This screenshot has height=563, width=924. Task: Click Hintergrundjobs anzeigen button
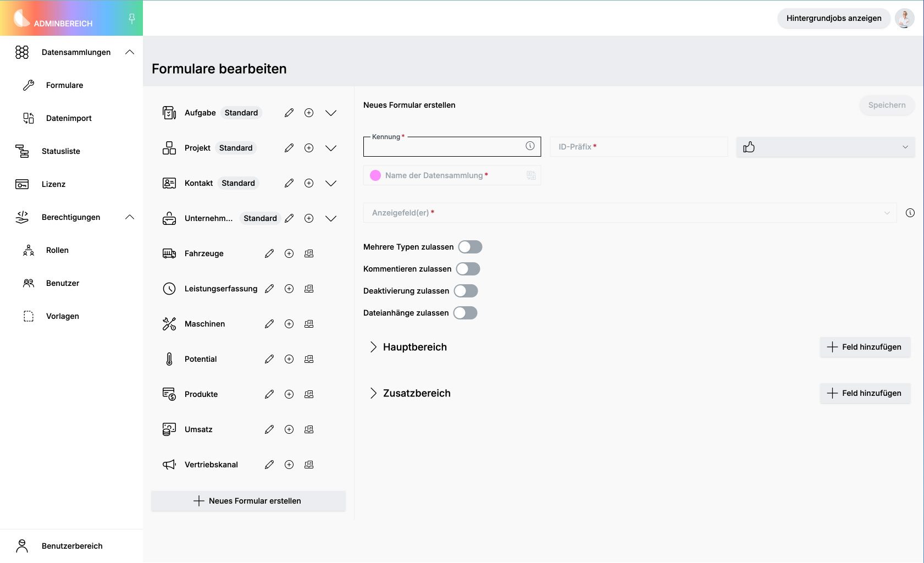[x=833, y=18]
